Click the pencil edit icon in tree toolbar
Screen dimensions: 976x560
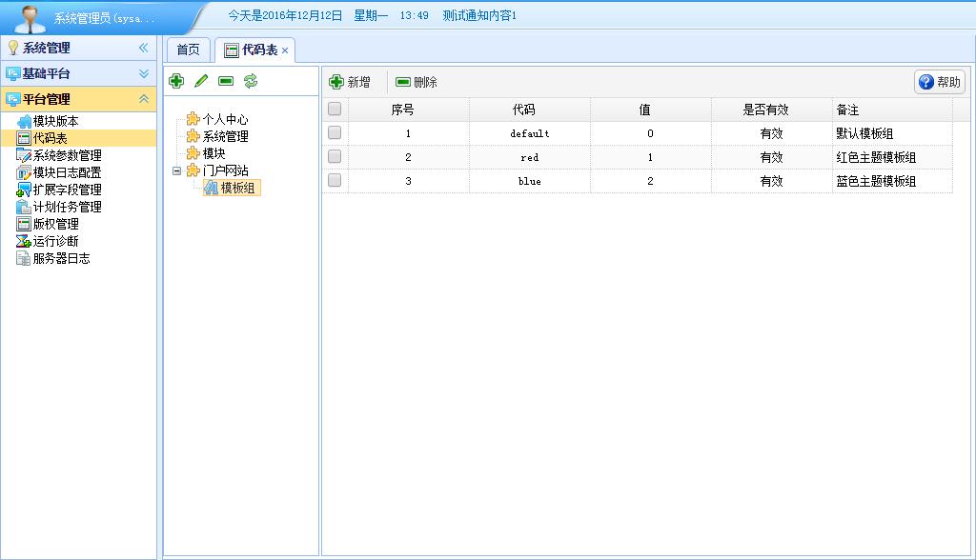tap(201, 82)
